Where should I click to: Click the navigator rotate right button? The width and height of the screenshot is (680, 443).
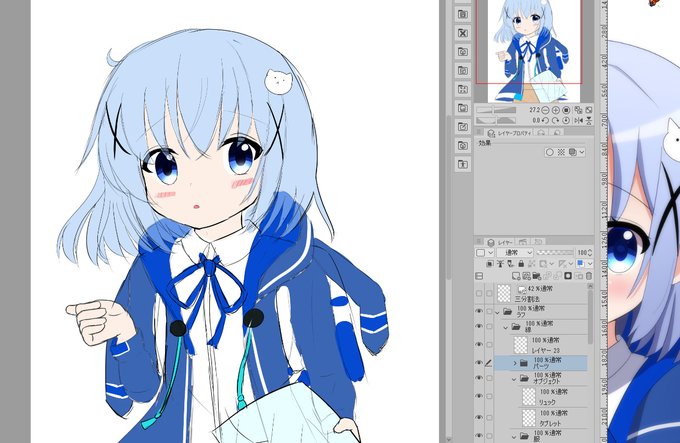click(x=556, y=121)
